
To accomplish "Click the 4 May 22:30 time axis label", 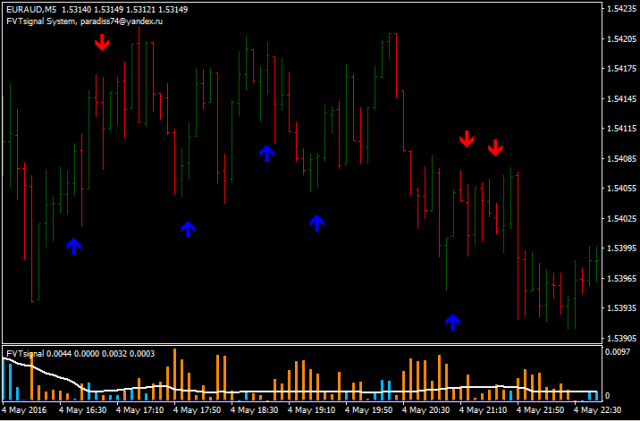I will coord(598,410).
